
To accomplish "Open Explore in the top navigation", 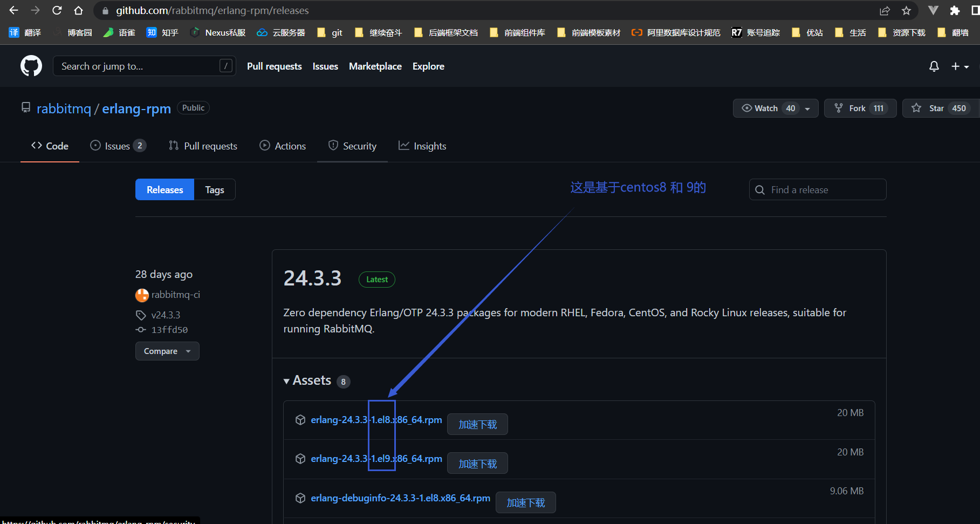I will [428, 66].
